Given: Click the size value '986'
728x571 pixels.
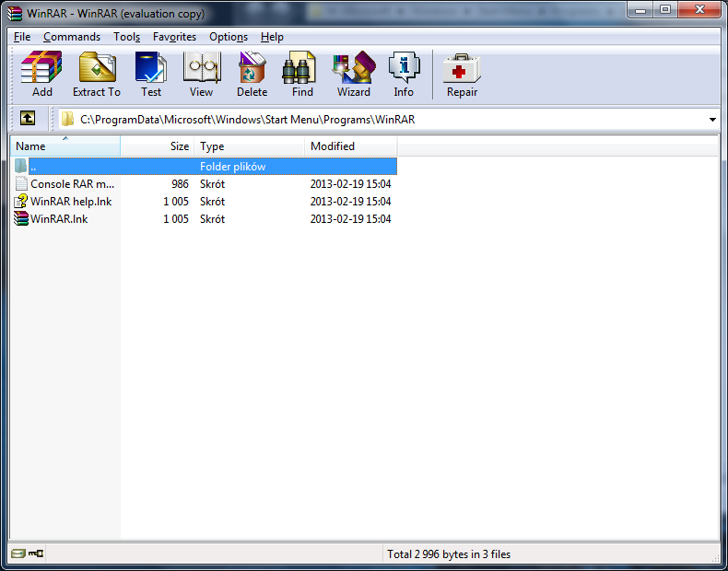Looking at the screenshot, I should [180, 183].
